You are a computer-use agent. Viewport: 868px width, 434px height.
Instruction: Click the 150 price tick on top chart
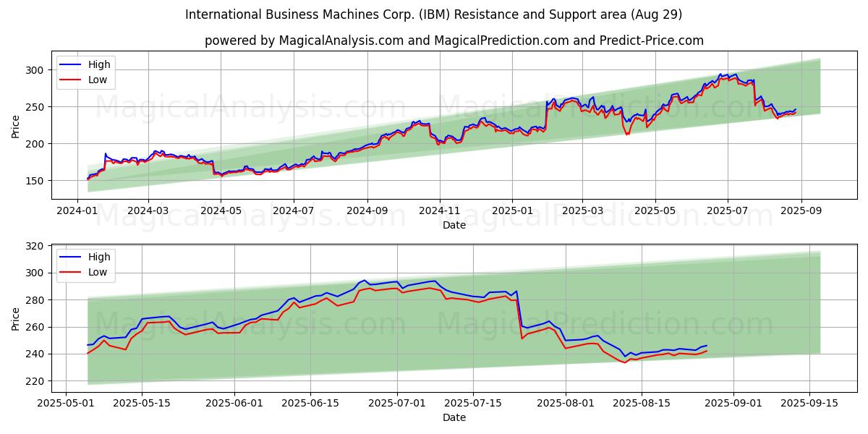coord(36,181)
